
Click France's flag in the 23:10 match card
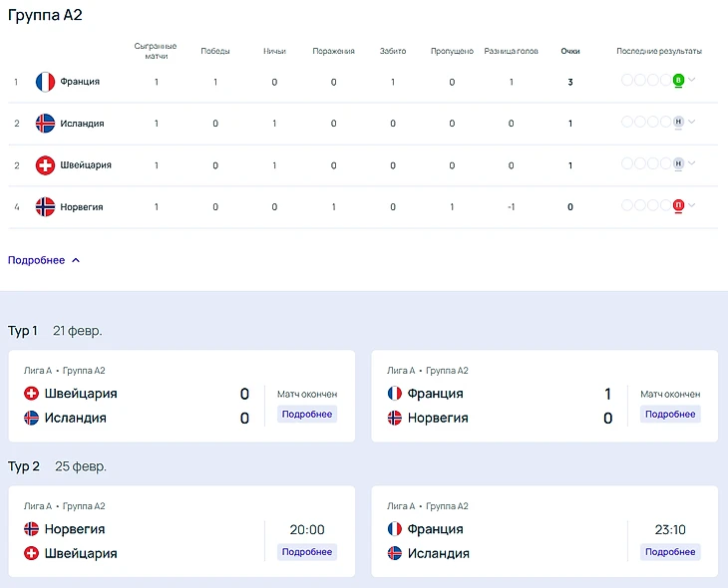coord(395,529)
